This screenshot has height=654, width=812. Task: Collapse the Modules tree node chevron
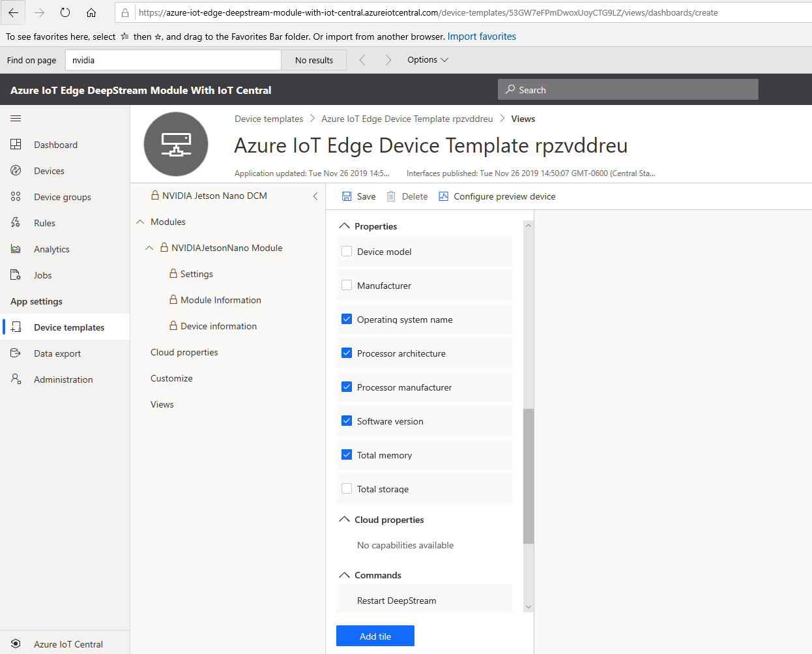click(140, 222)
